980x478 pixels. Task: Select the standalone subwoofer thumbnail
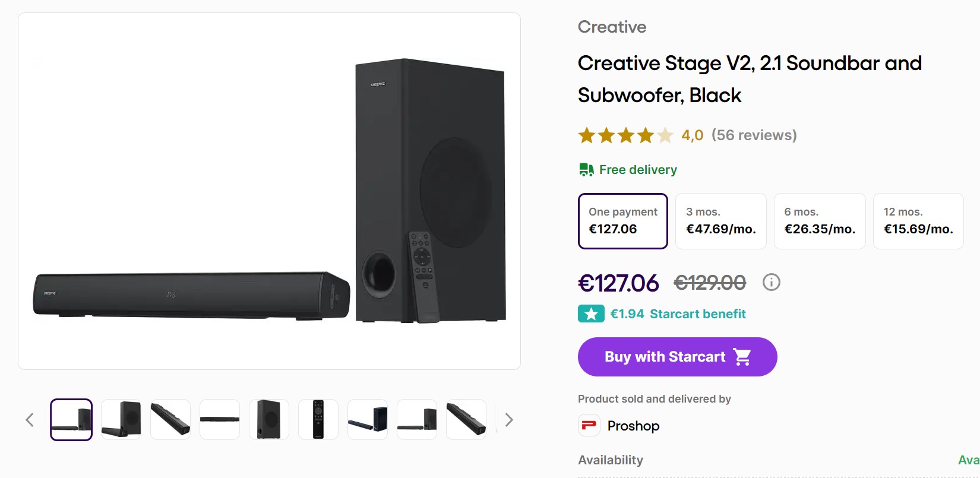coord(269,419)
